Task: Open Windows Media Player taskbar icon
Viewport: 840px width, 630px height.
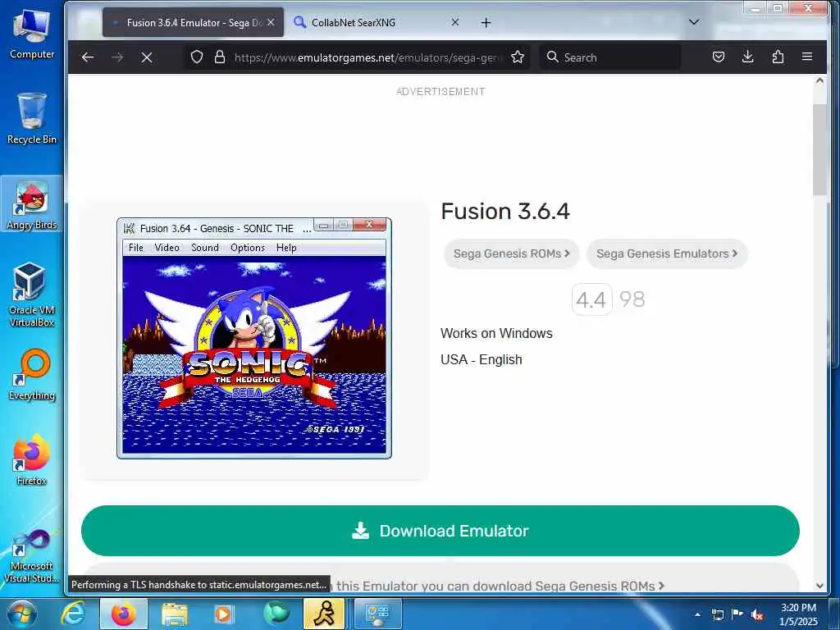Action: 224,614
